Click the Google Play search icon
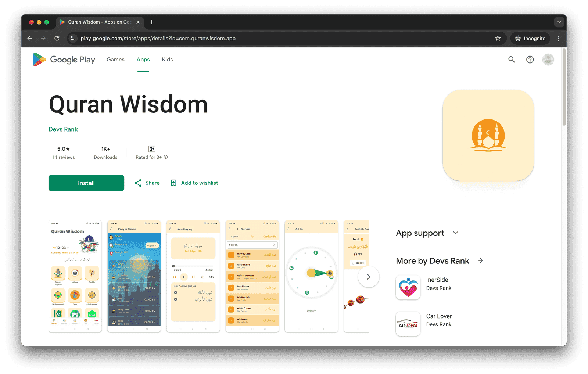The height and width of the screenshot is (374, 588). [x=512, y=60]
